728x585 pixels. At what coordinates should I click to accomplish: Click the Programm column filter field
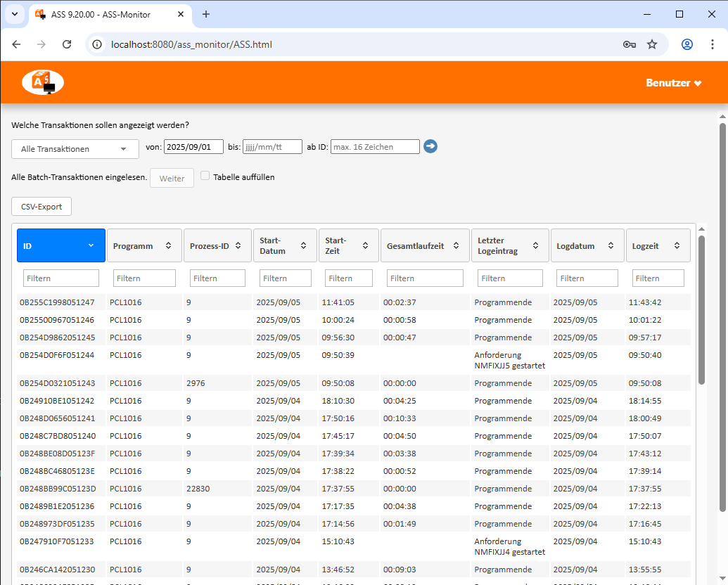pyautogui.click(x=144, y=278)
